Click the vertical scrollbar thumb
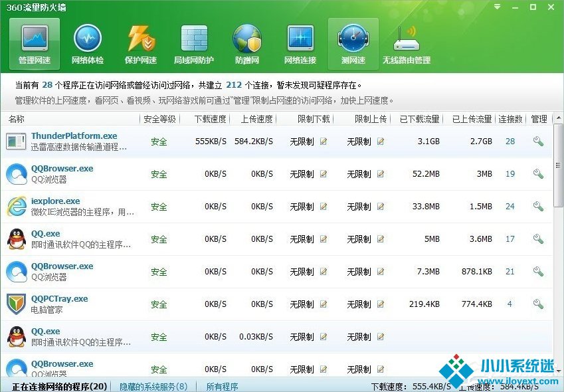 tap(558, 165)
